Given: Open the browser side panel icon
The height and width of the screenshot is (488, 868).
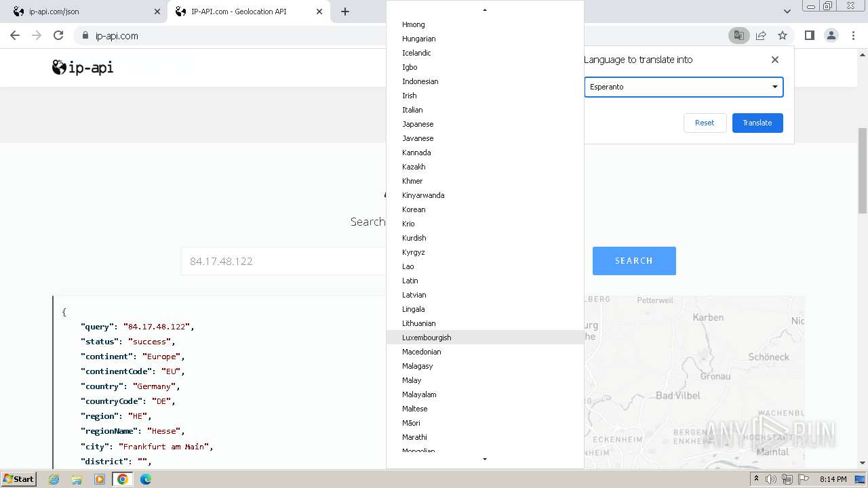Looking at the screenshot, I should click(809, 36).
